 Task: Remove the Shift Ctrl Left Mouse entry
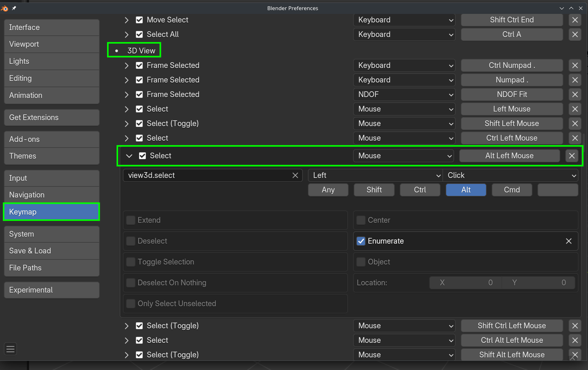575,325
